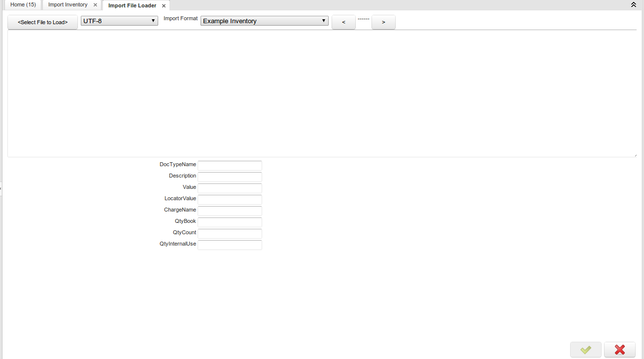The height and width of the screenshot is (359, 644).
Task: Switch to the Home tab
Action: [x=23, y=5]
